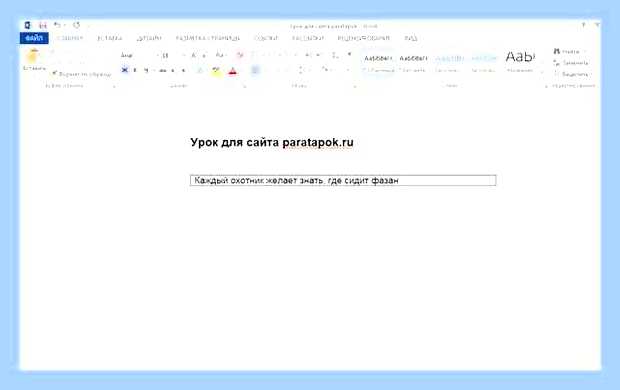Apply the Заголовок 2 style
Screen dimensions: 620x390
[484, 63]
